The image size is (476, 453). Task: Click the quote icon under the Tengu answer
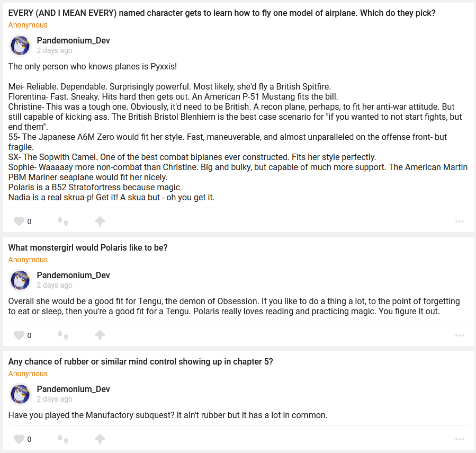click(x=63, y=335)
